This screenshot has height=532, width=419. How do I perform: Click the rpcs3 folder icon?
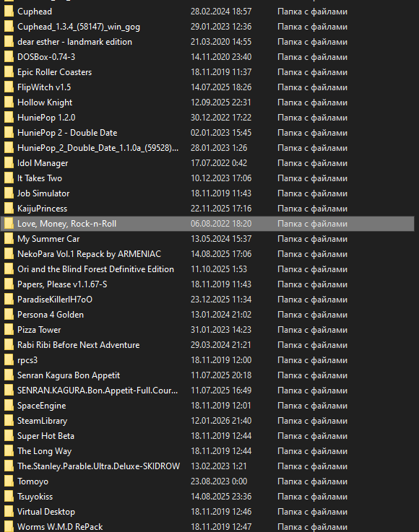pyautogui.click(x=9, y=360)
